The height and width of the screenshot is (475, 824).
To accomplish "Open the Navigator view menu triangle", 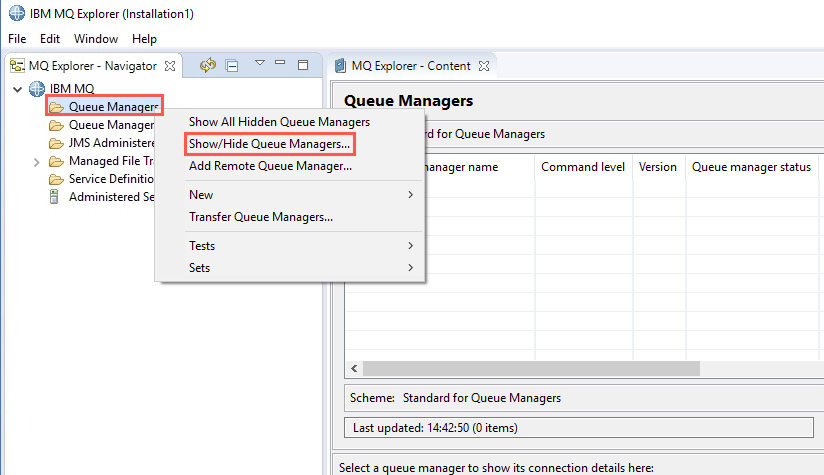I will (260, 63).
